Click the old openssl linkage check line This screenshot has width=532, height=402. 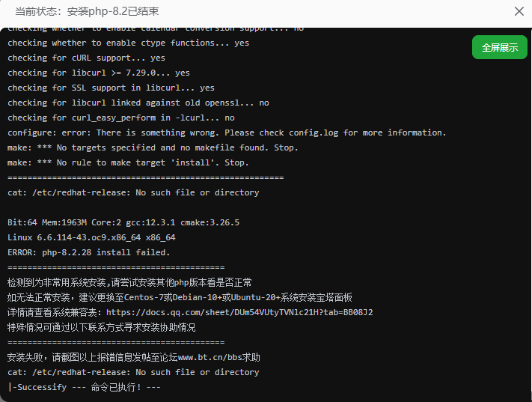pyautogui.click(x=138, y=103)
